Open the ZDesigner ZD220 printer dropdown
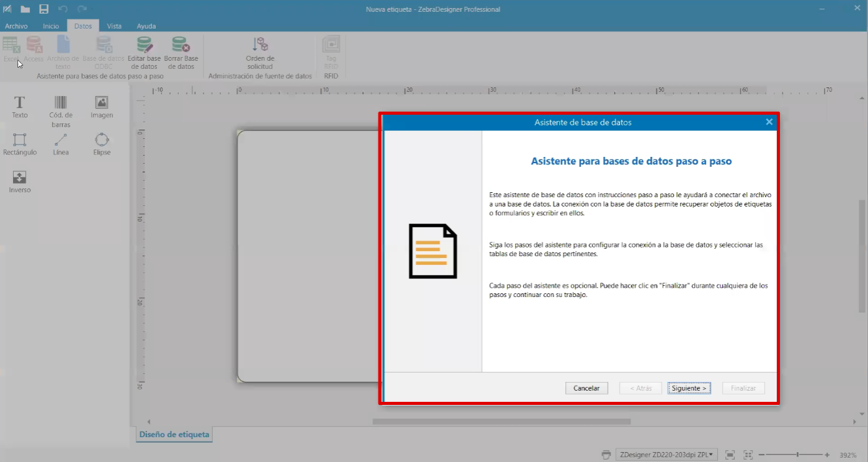 click(x=666, y=455)
